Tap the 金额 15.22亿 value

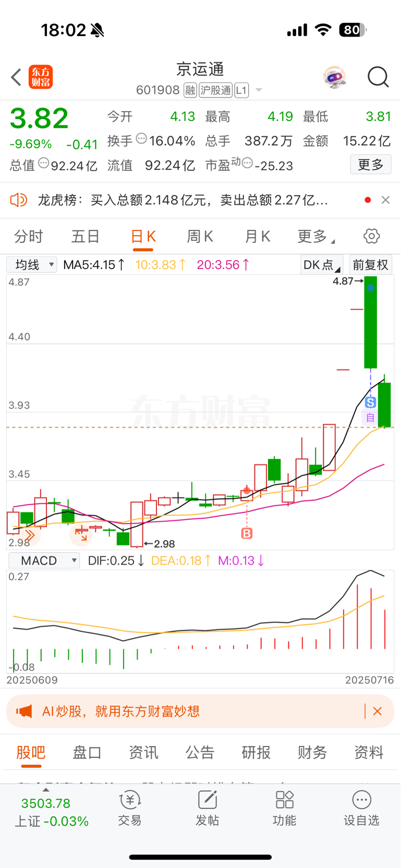(367, 141)
